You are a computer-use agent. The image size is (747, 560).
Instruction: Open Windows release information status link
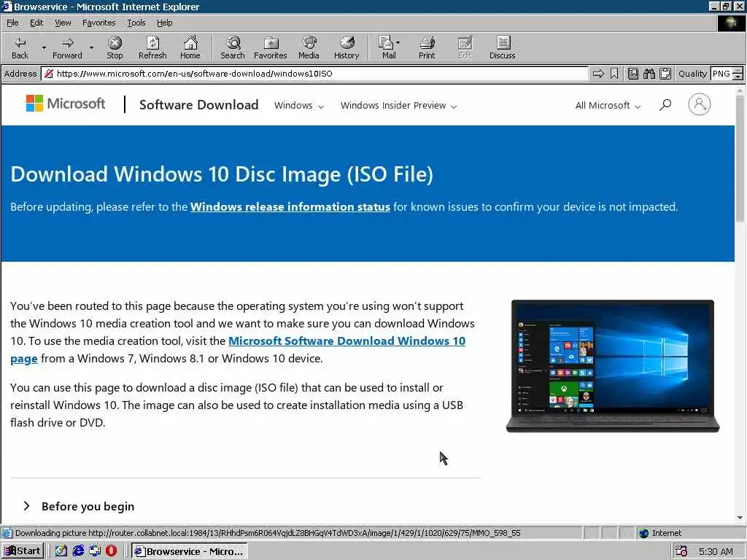(x=290, y=206)
